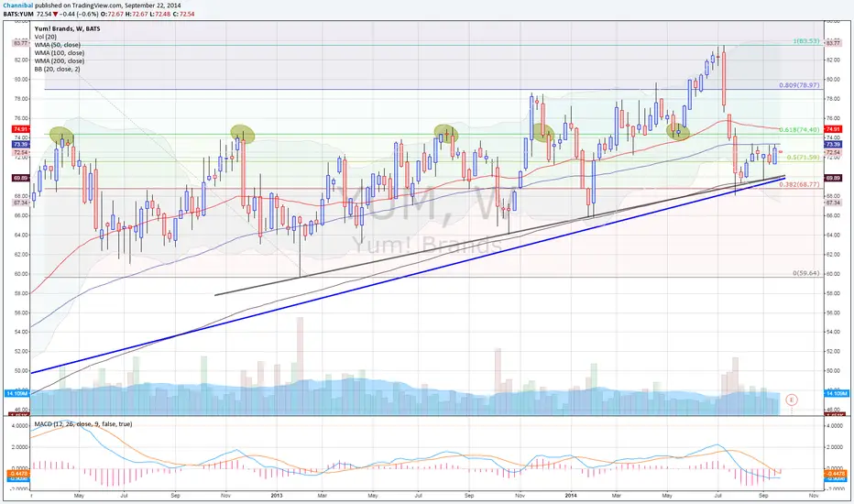Click the 1(83.53) Fibonacci level label
Screen dimensions: 854x504
(805, 41)
